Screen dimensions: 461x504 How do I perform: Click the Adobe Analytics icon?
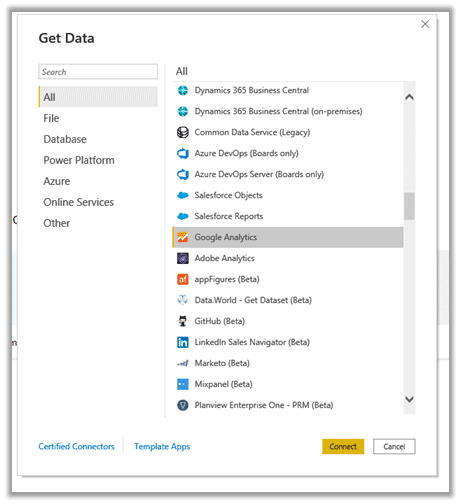183,258
